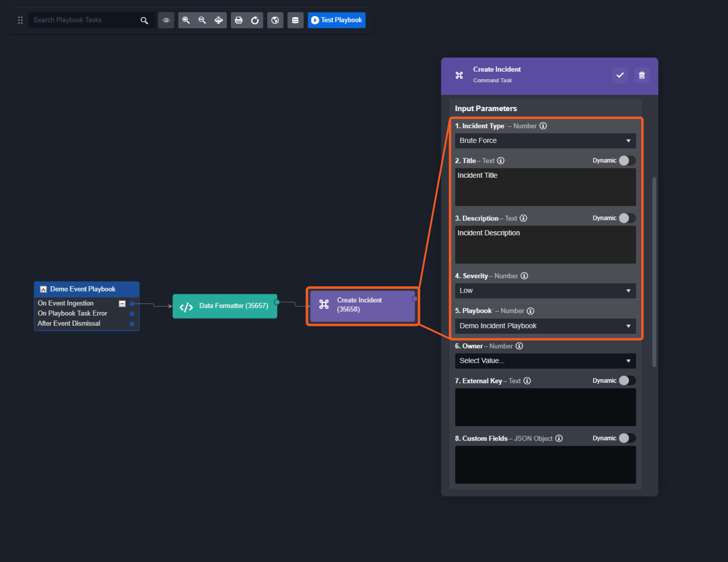Click the fit-to-screen toolbar icon
728x562 pixels.
218,20
